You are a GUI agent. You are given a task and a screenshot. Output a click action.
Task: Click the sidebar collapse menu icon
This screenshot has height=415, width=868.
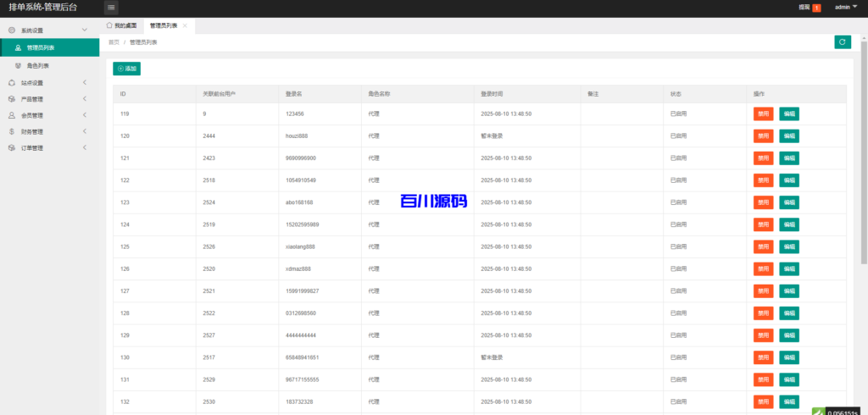[x=112, y=8]
